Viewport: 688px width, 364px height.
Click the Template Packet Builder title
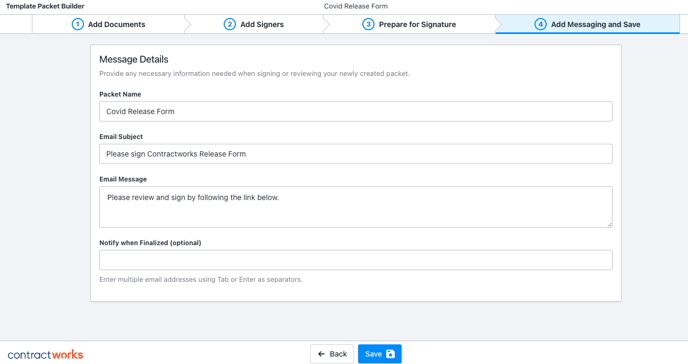point(45,6)
